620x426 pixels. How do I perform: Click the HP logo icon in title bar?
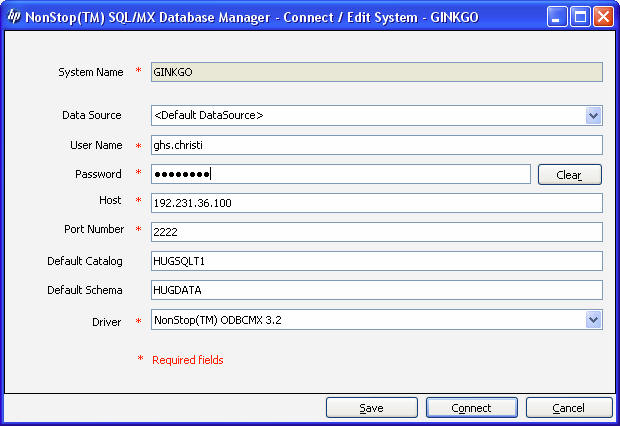tap(14, 17)
